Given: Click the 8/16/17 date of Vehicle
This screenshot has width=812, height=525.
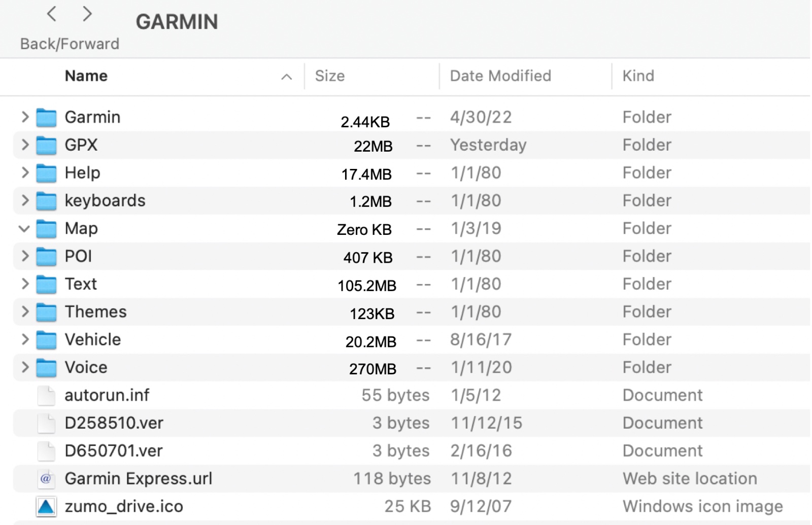Looking at the screenshot, I should [481, 340].
